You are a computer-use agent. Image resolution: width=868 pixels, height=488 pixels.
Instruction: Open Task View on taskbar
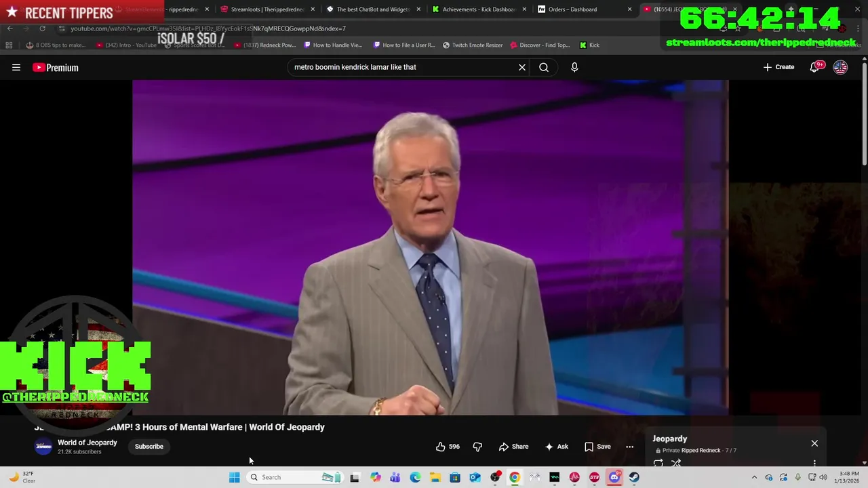(355, 477)
